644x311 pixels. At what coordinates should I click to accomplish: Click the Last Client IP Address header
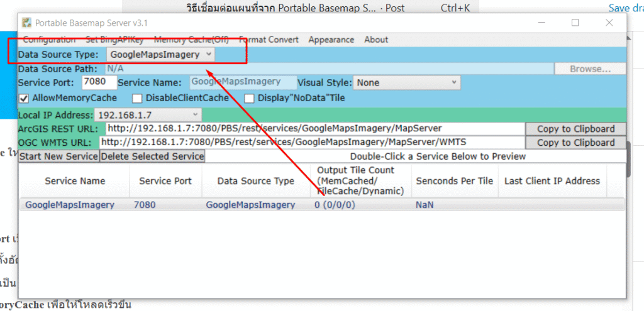552,181
